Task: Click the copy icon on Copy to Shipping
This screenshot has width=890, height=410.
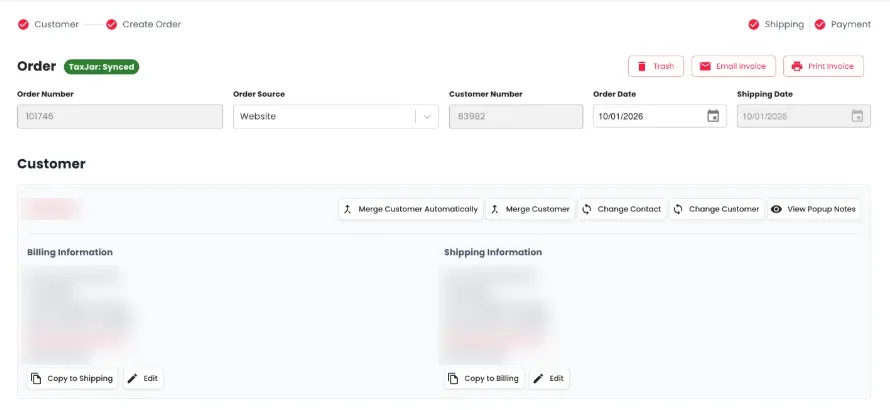Action: click(x=36, y=379)
